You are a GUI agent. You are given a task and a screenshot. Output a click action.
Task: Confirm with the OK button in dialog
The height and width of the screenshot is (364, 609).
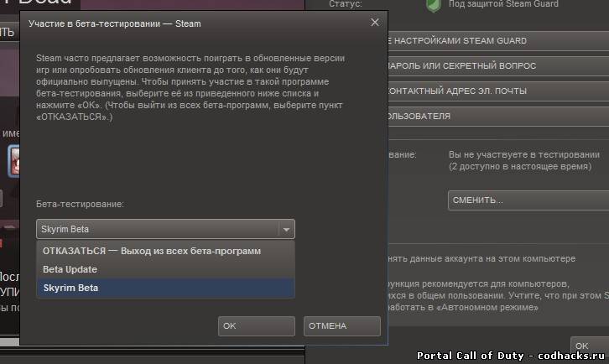(x=257, y=326)
